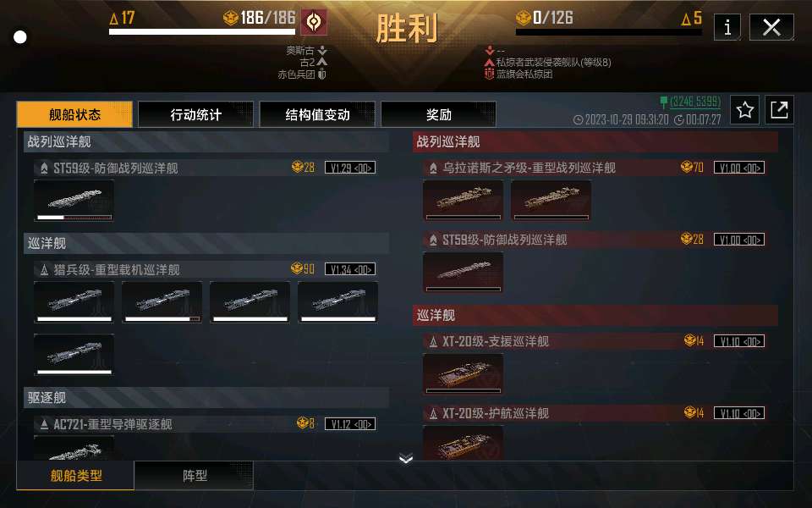The height and width of the screenshot is (508, 812).
Task: Select the 舰船类型 view toggle
Action: click(75, 475)
